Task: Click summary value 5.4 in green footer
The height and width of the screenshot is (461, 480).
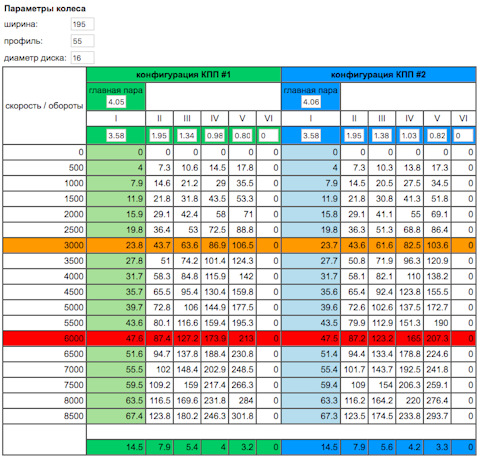Action: 187,447
